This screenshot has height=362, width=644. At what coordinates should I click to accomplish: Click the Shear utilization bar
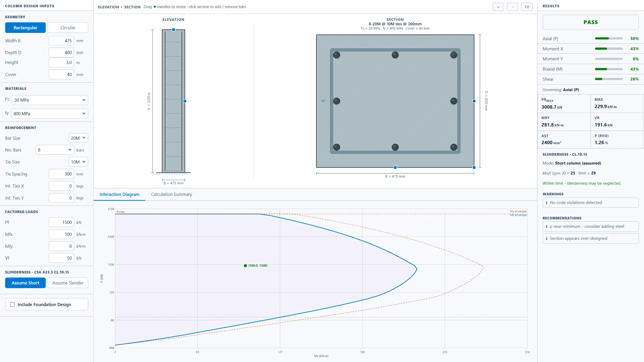[x=609, y=79]
